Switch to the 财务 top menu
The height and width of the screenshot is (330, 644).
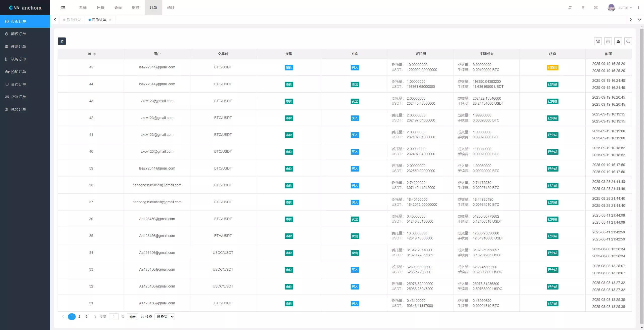[136, 8]
